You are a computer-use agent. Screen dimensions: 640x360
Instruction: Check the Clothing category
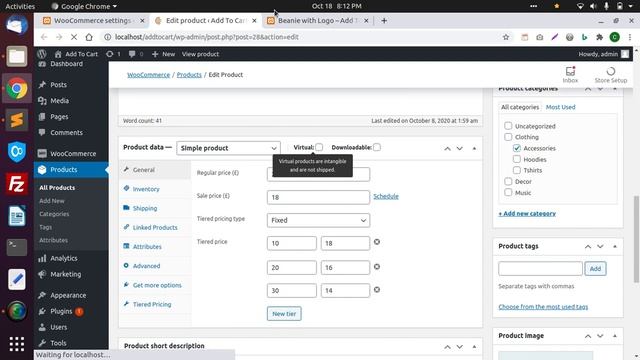pyautogui.click(x=508, y=137)
